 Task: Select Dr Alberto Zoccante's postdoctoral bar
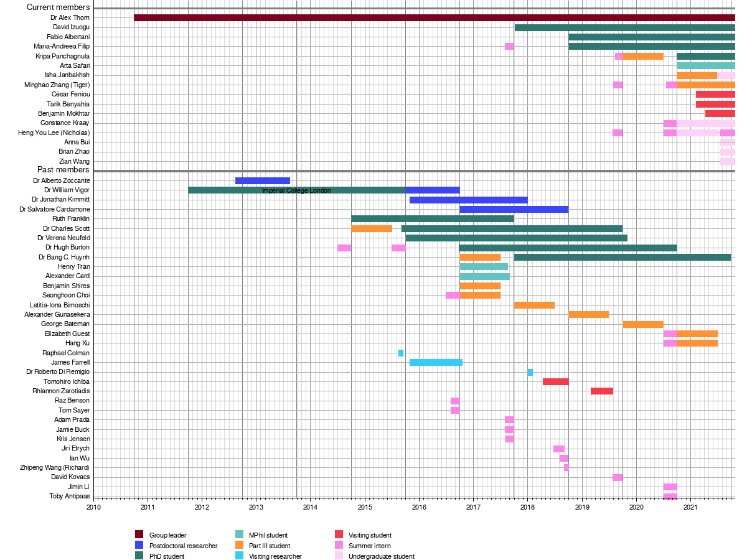click(262, 181)
